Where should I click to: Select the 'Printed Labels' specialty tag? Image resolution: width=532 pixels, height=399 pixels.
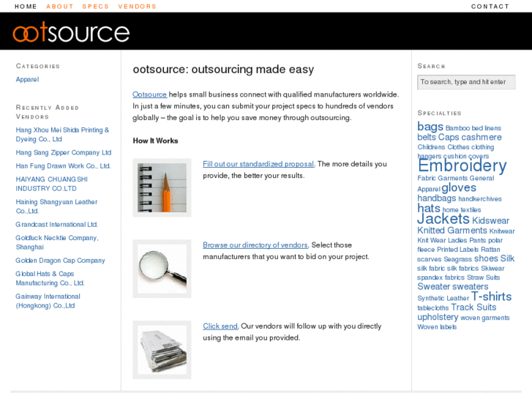457,250
